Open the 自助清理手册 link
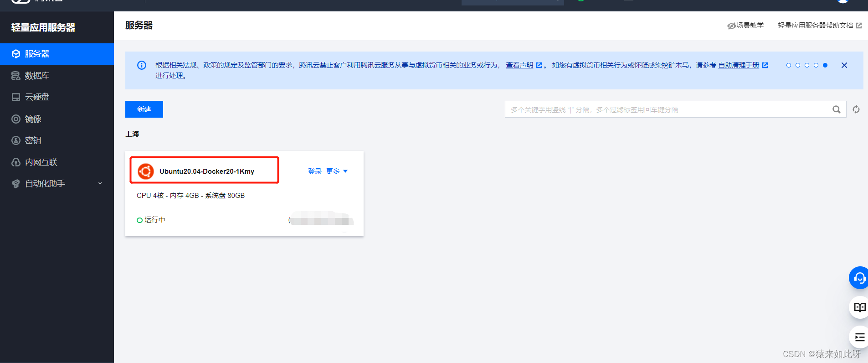This screenshot has height=363, width=868. click(x=739, y=65)
